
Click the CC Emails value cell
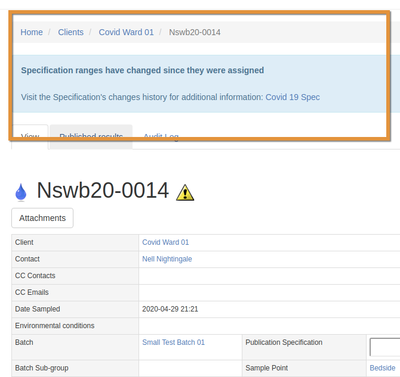(x=269, y=292)
